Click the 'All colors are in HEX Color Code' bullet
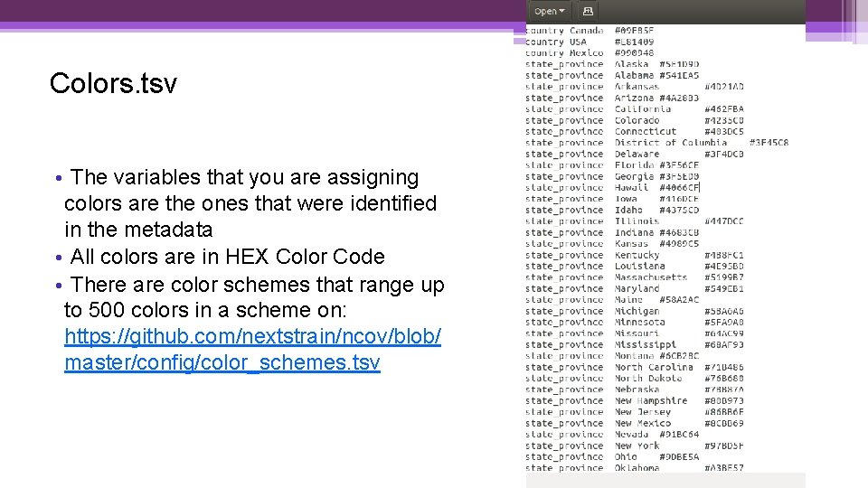Screen dimensions: 868x488 [220, 257]
